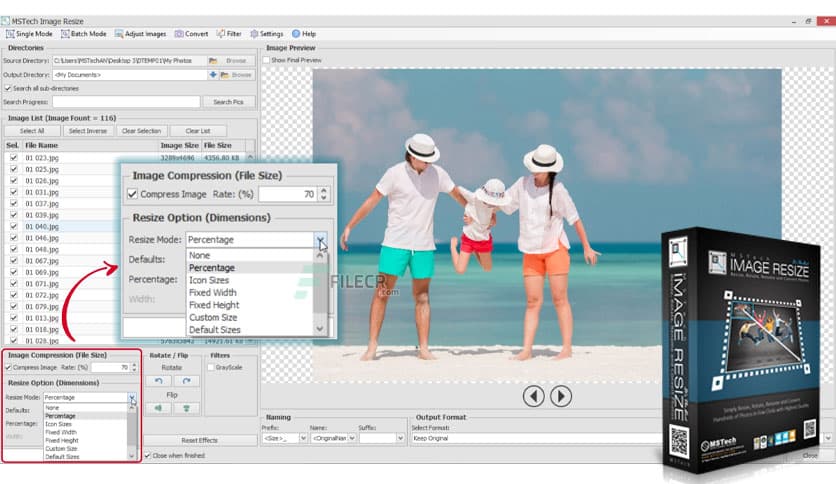Switch to Single Mode
The image size is (836, 484).
tap(29, 34)
